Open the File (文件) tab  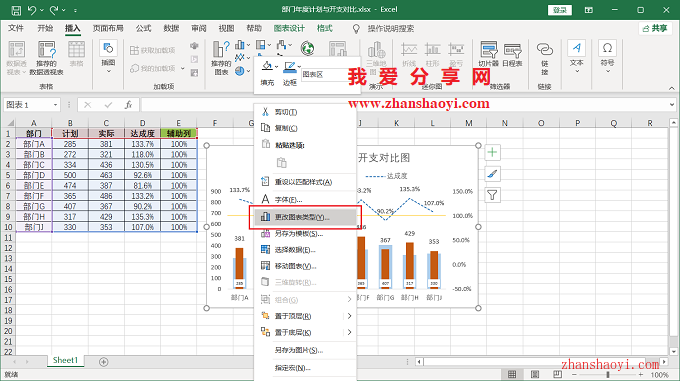click(x=16, y=29)
